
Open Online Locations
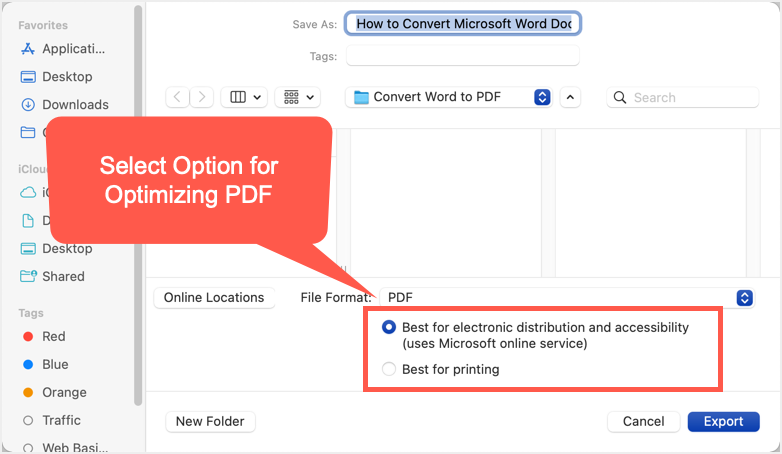point(214,297)
